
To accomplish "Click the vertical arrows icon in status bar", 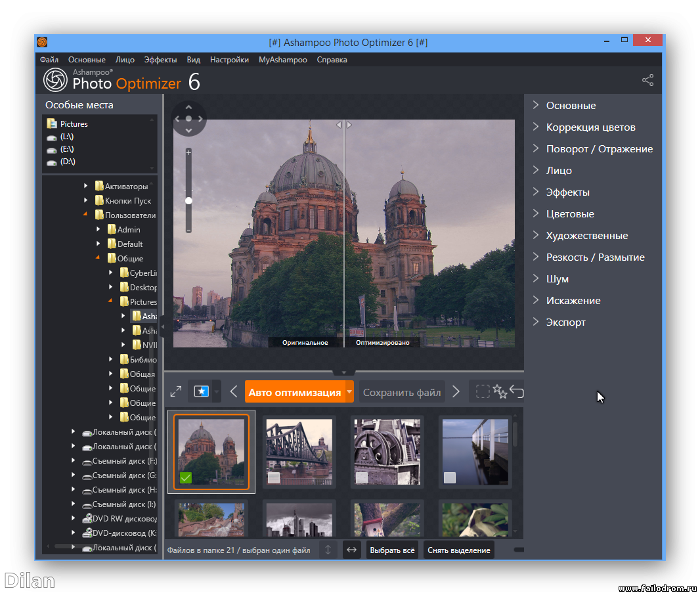I will click(x=328, y=550).
